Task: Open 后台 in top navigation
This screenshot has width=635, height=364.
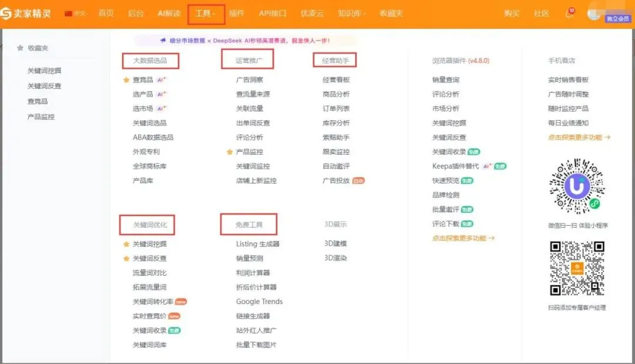Action: (136, 14)
